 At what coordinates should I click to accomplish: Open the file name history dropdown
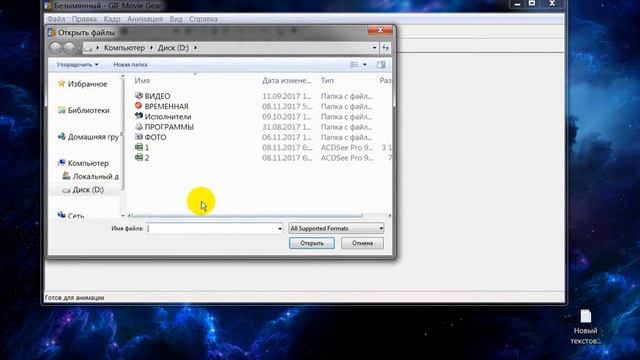(x=280, y=229)
